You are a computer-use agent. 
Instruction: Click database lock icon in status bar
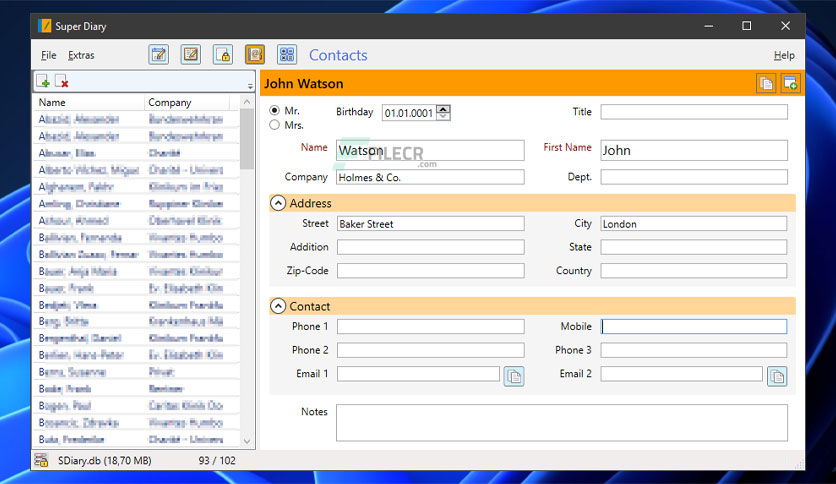click(x=42, y=460)
